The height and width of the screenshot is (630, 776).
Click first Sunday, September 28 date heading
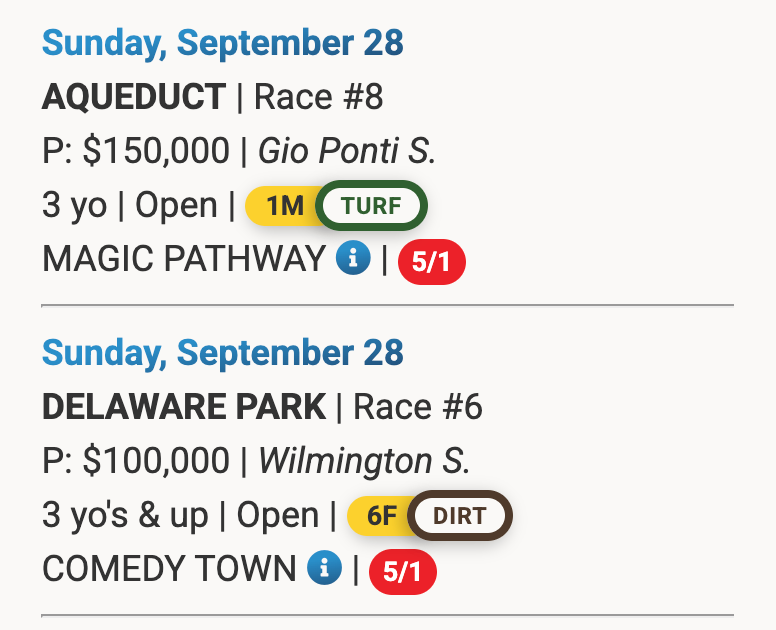pyautogui.click(x=222, y=43)
